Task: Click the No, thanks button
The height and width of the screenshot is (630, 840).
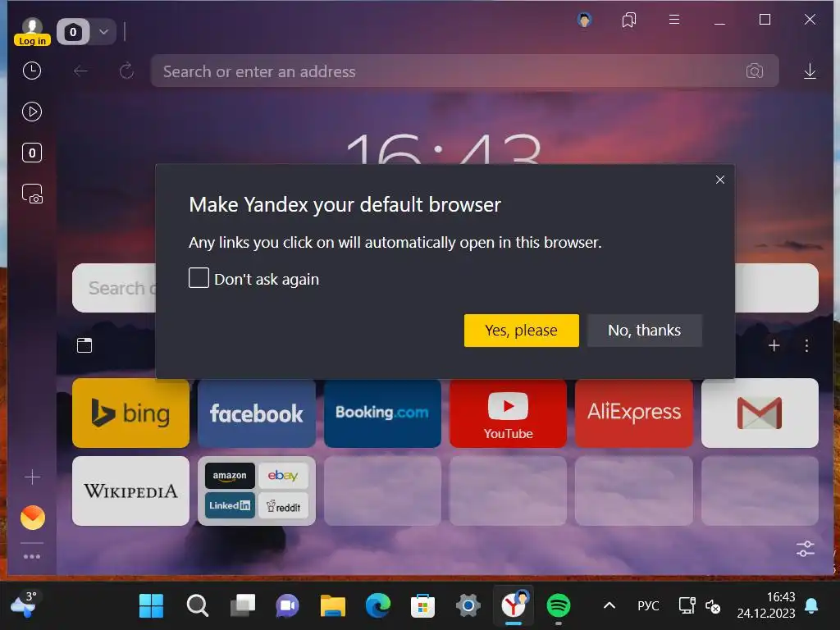Action: point(645,330)
